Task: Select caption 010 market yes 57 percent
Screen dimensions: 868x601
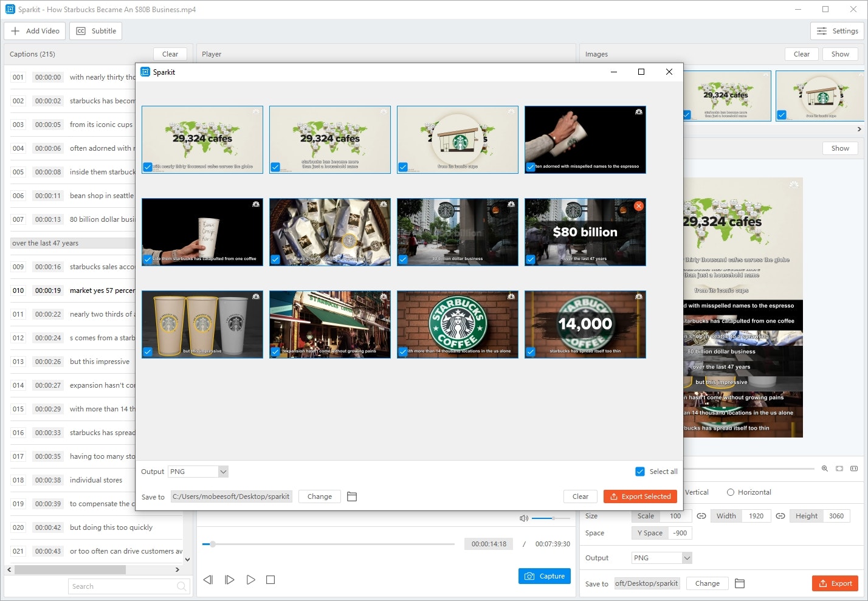Action: (x=73, y=290)
